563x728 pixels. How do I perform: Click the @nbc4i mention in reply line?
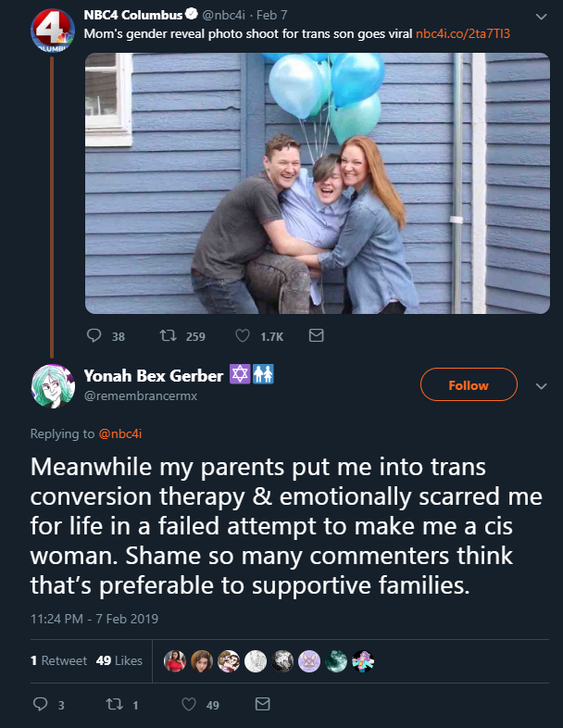click(x=120, y=433)
